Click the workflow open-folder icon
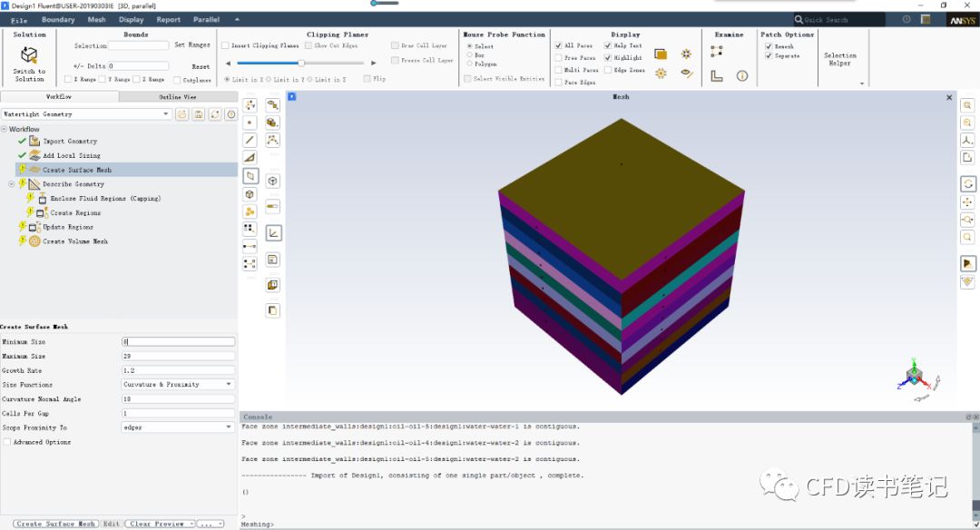This screenshot has width=980, height=530. pos(181,114)
